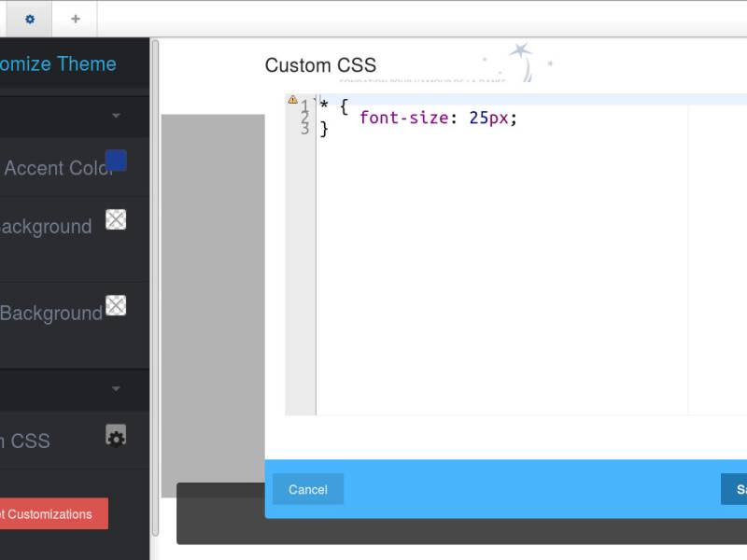Click the Custom CSS dialog title
Image resolution: width=747 pixels, height=560 pixels.
pos(320,65)
